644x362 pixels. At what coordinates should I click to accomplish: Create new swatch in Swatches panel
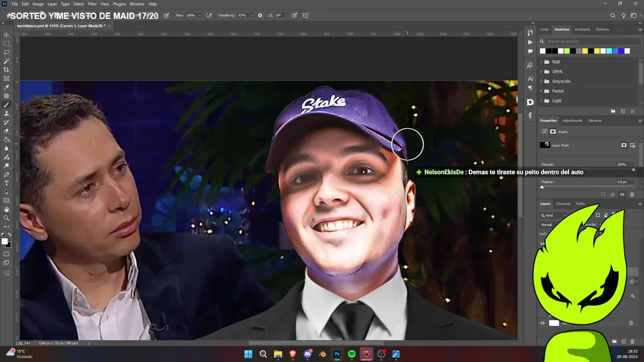623,111
